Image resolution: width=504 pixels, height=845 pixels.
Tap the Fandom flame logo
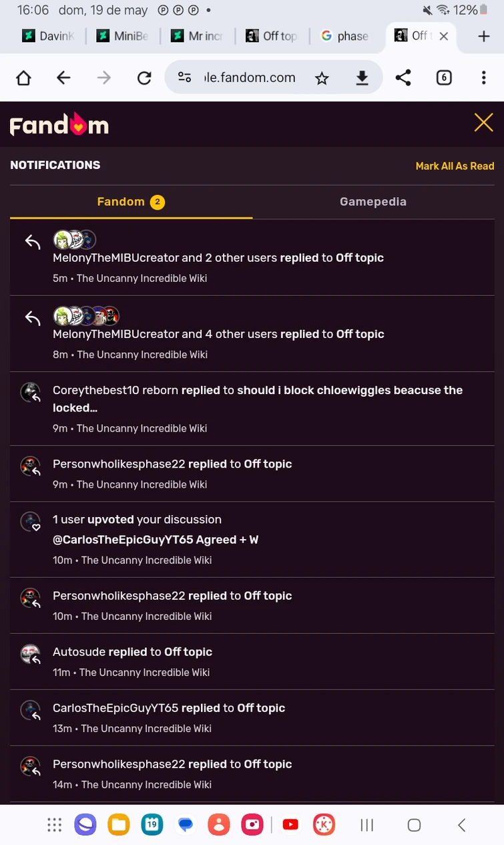point(59,123)
